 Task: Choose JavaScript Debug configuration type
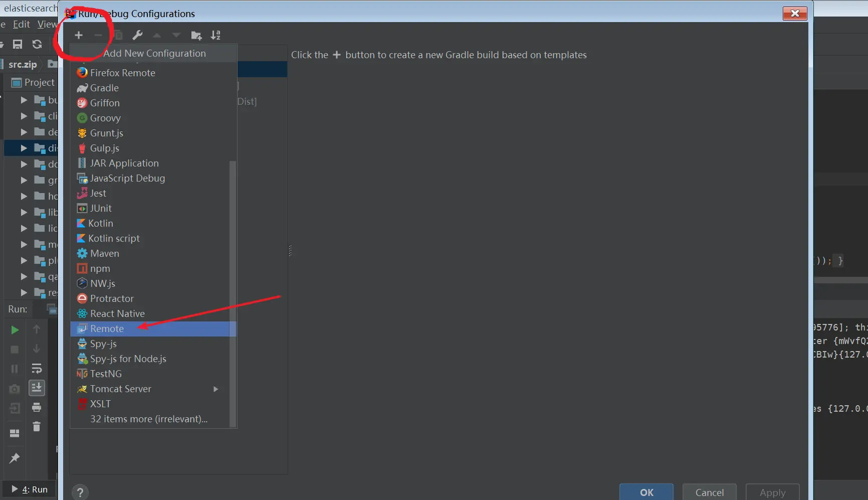(150, 178)
